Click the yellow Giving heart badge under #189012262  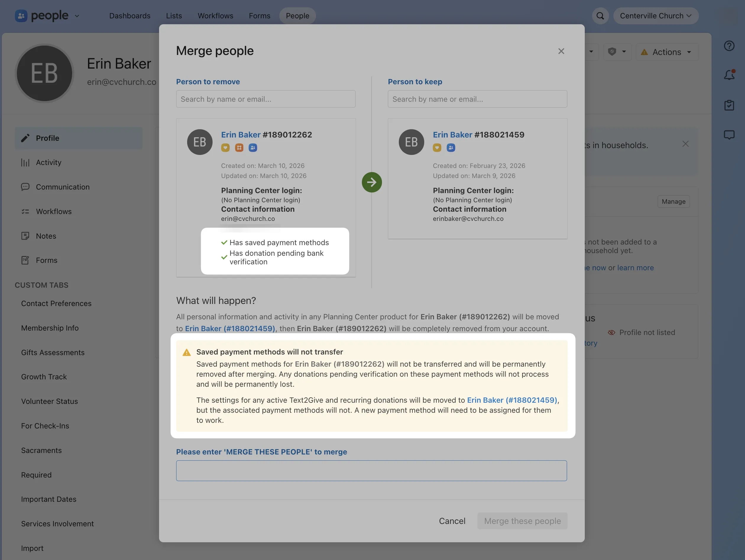coord(225,148)
